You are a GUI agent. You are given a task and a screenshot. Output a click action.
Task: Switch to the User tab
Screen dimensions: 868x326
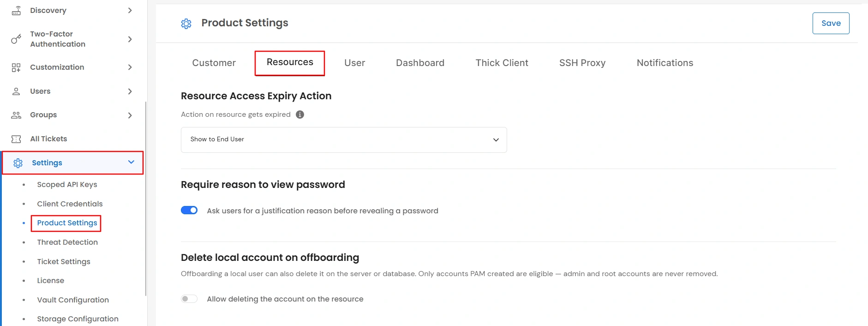(354, 63)
